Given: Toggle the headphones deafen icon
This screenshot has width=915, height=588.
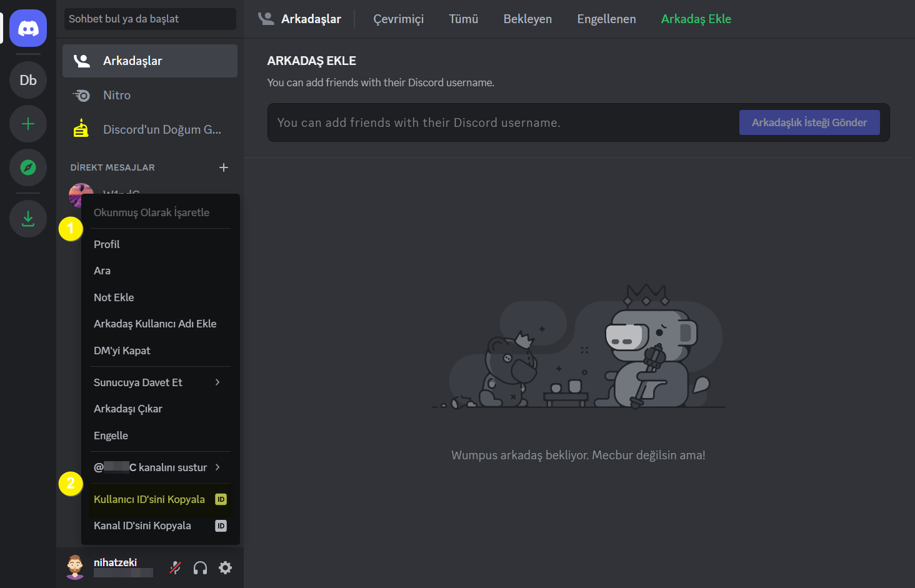Looking at the screenshot, I should coord(200,567).
